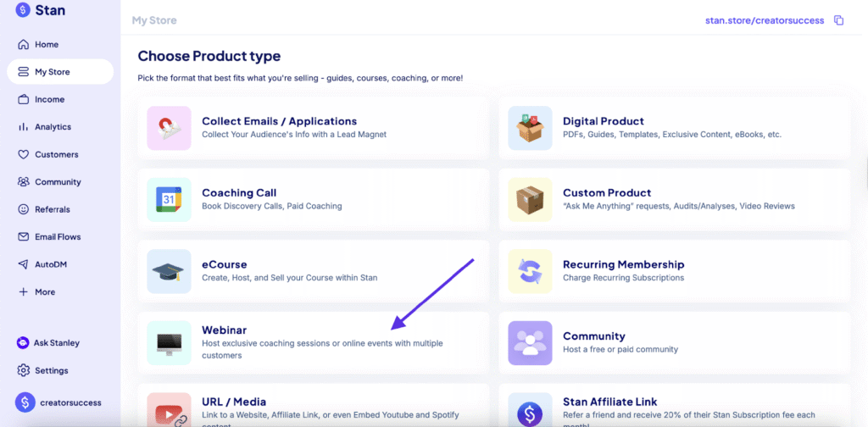868x427 pixels.
Task: Click the Stan logo icon
Action: tap(23, 11)
